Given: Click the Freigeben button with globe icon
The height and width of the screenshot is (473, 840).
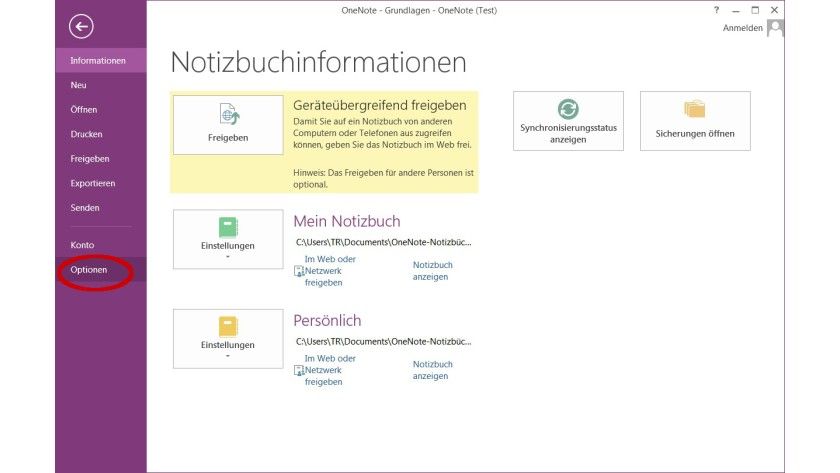Looking at the screenshot, I should click(228, 125).
